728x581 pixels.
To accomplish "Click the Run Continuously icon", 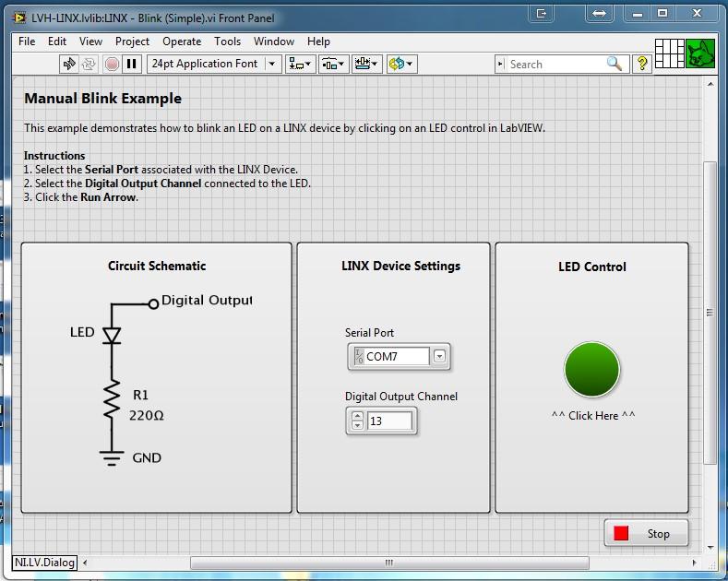I will 90,64.
